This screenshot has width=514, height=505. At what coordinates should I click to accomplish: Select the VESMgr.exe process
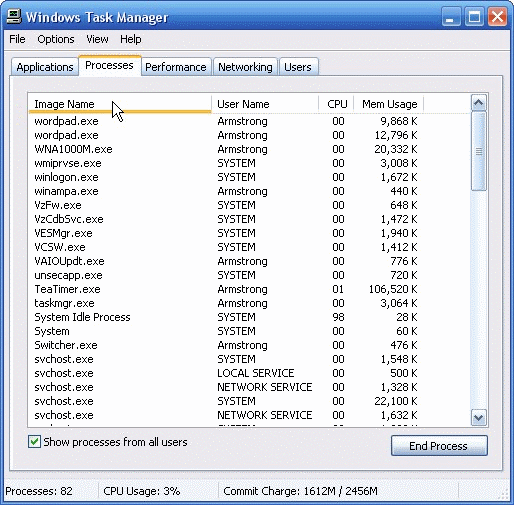click(250, 233)
